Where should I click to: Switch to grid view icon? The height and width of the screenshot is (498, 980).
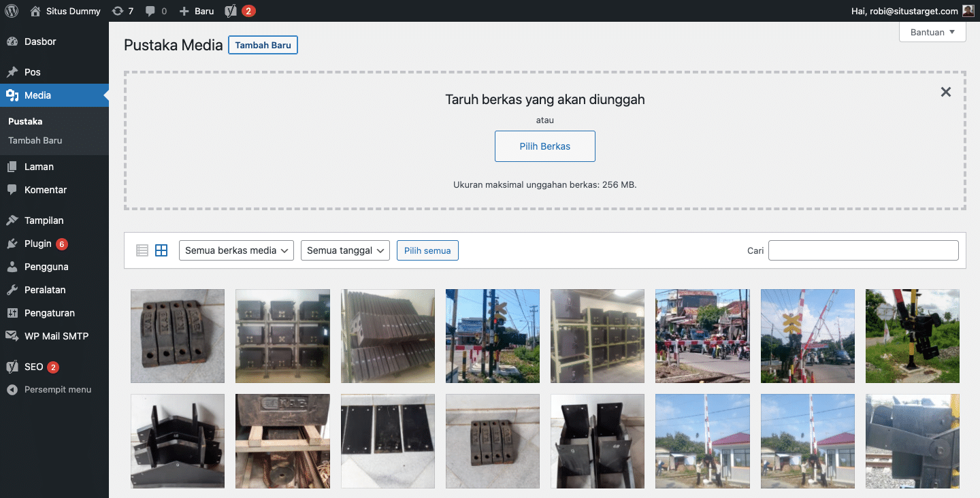coord(161,250)
